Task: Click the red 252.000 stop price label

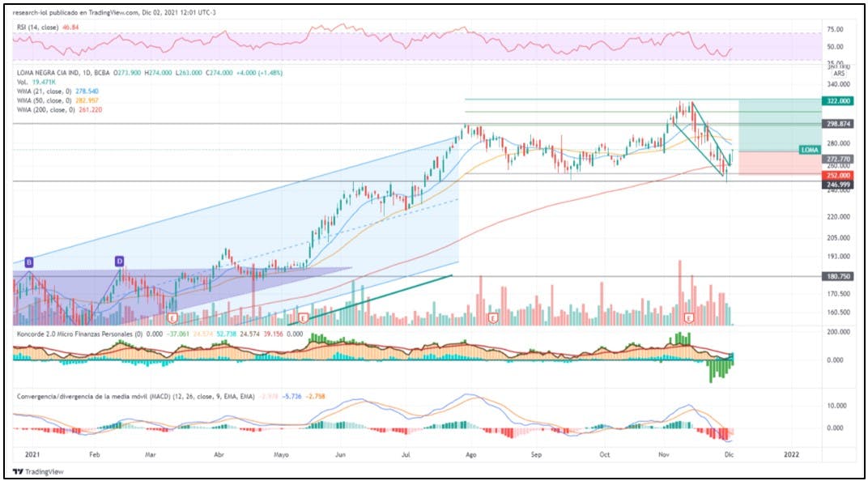Action: (838, 176)
